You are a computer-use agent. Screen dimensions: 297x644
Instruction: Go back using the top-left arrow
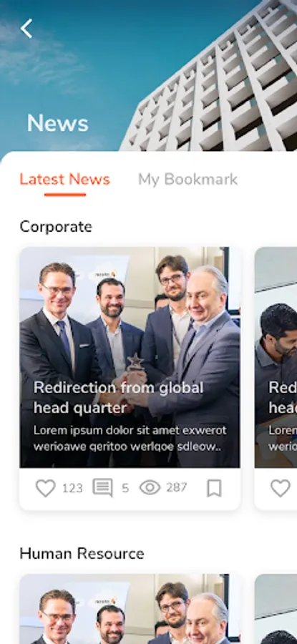tap(26, 29)
